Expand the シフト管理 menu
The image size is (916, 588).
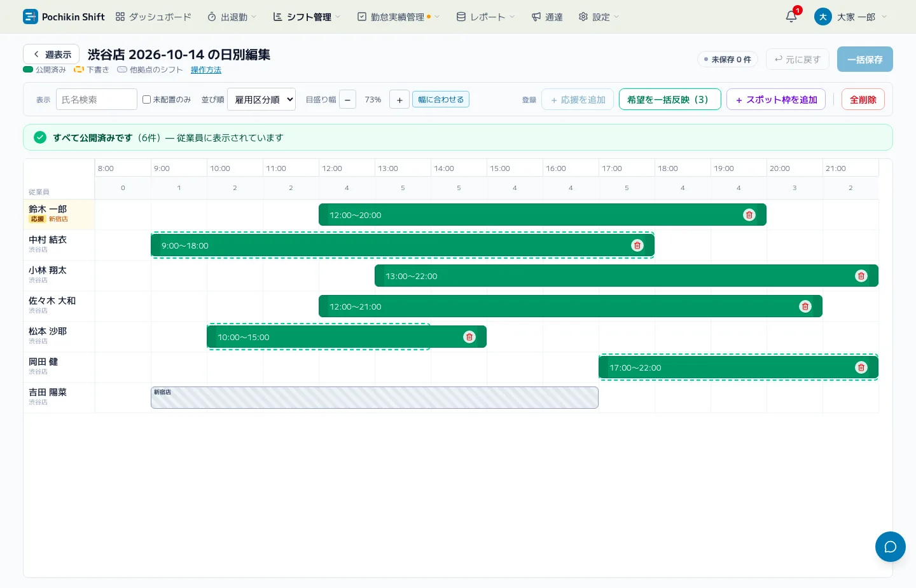307,17
